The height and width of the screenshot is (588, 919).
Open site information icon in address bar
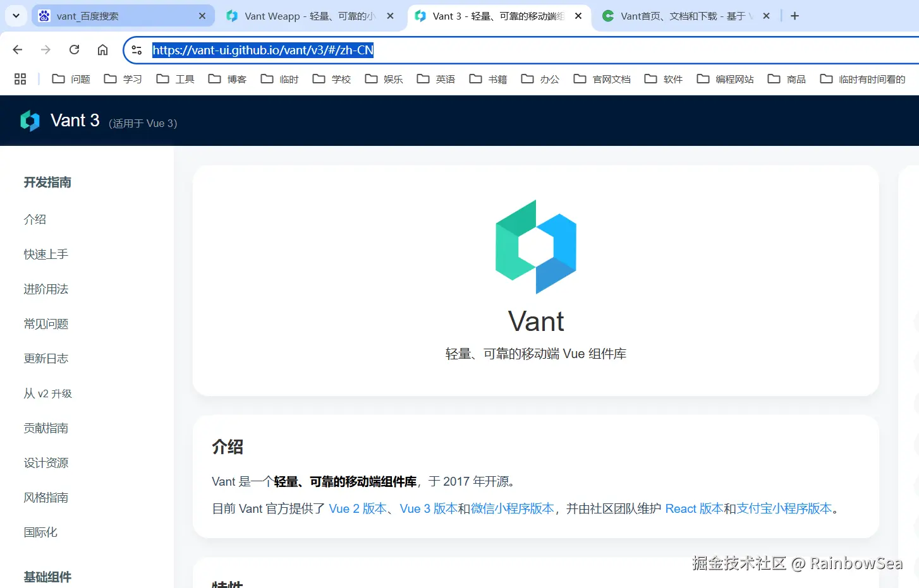point(137,50)
